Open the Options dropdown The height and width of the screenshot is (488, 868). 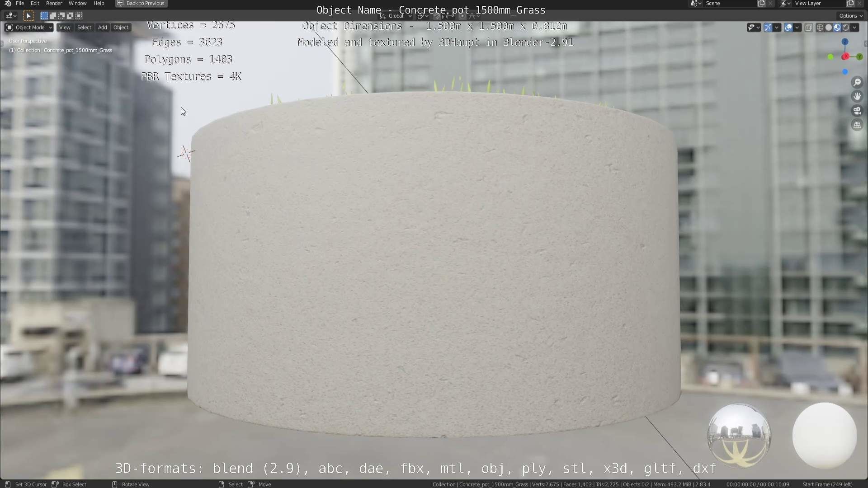tap(851, 16)
